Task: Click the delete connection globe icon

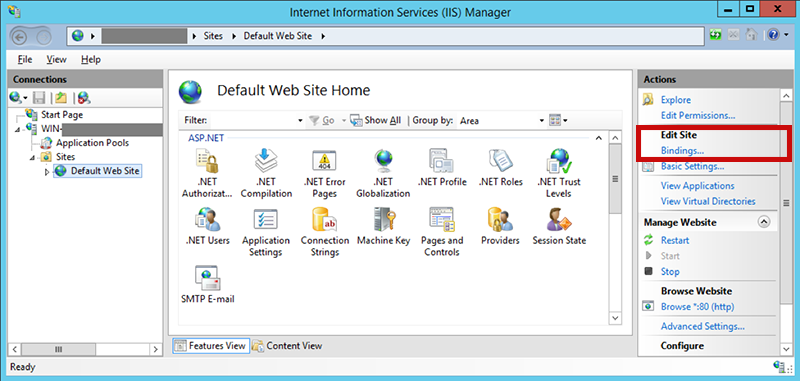Action: pyautogui.click(x=84, y=98)
